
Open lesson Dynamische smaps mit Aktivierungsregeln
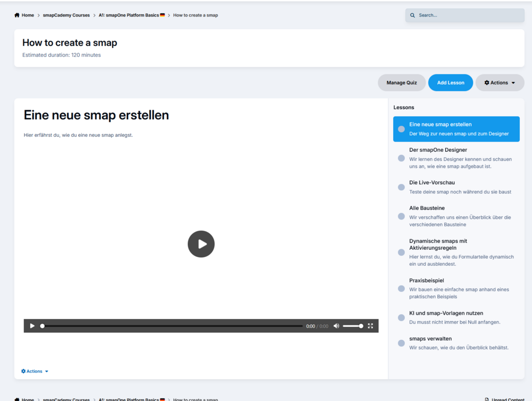(456, 252)
